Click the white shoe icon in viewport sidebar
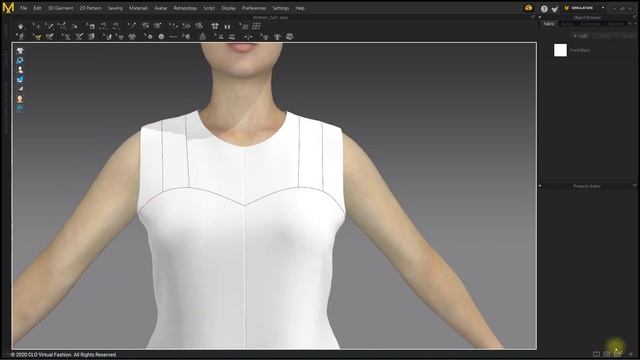 [x=20, y=89]
